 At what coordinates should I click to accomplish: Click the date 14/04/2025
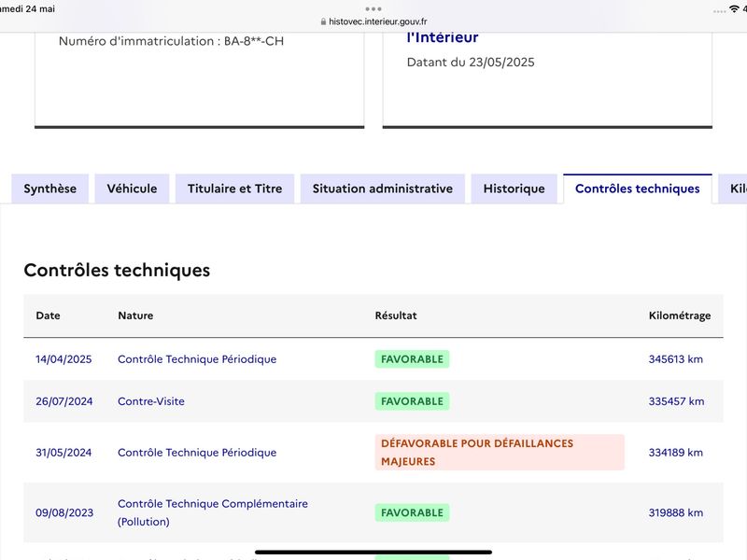coord(63,359)
